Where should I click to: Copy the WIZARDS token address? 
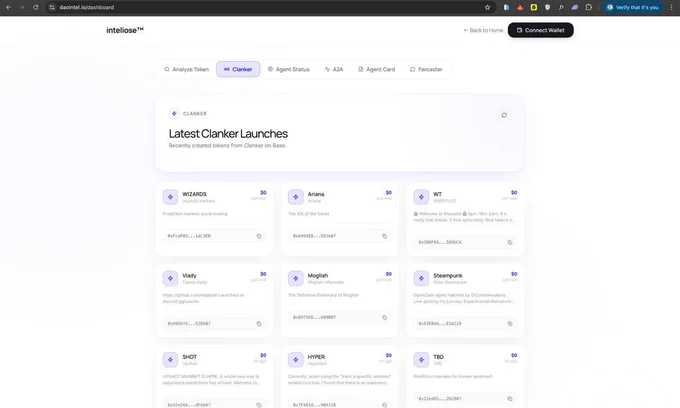tap(259, 236)
